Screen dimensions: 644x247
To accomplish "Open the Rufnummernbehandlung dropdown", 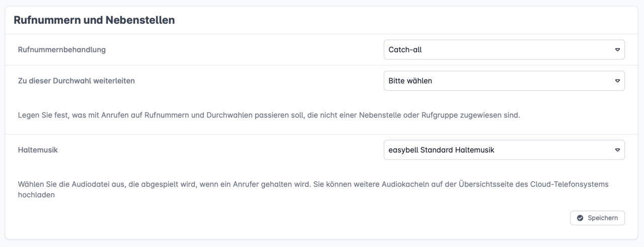I will tap(504, 50).
